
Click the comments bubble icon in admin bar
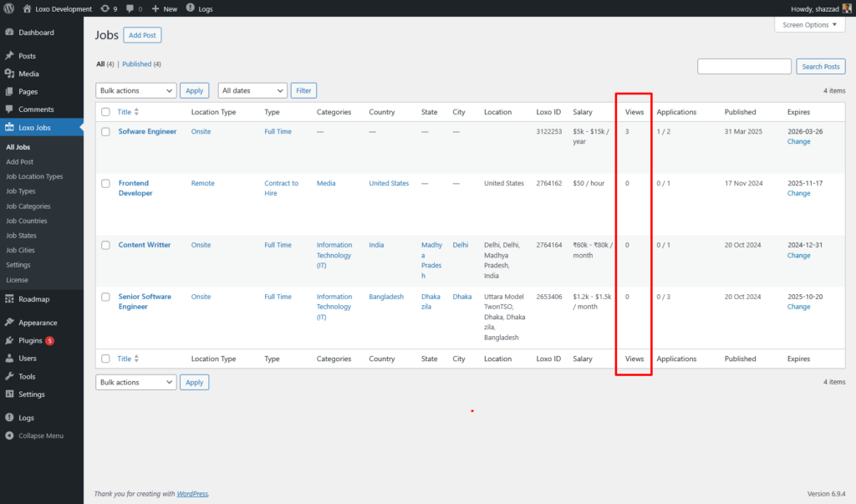[130, 8]
